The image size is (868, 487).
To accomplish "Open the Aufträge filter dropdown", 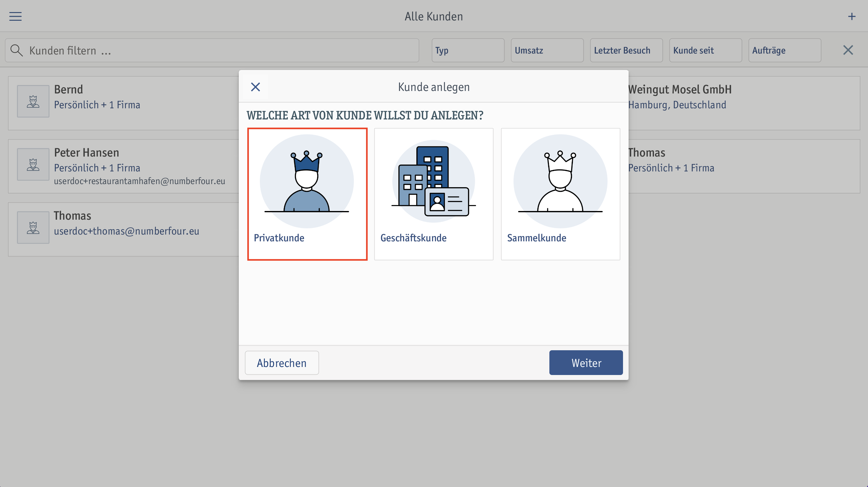I will coord(784,50).
